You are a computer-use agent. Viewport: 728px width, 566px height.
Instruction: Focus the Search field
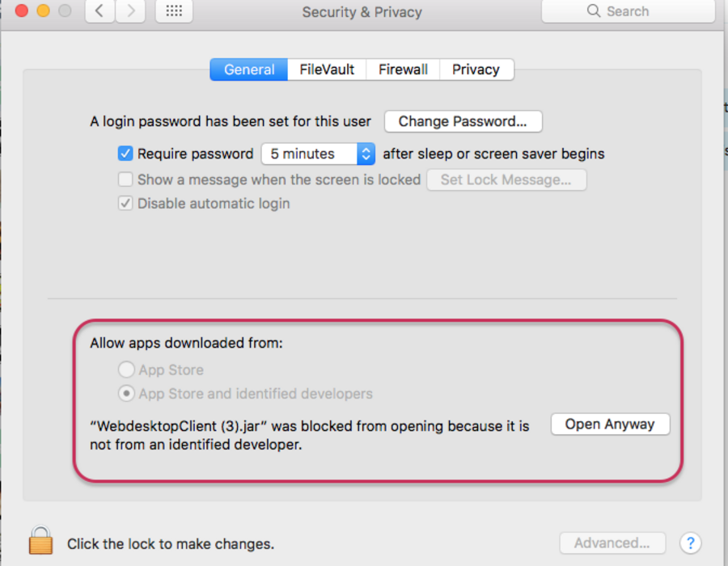point(629,11)
